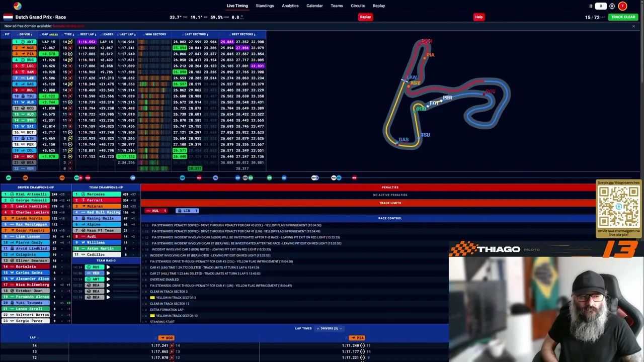This screenshot has height=362, width=644.
Task: Select the PIA marker on track map
Action: (430, 55)
